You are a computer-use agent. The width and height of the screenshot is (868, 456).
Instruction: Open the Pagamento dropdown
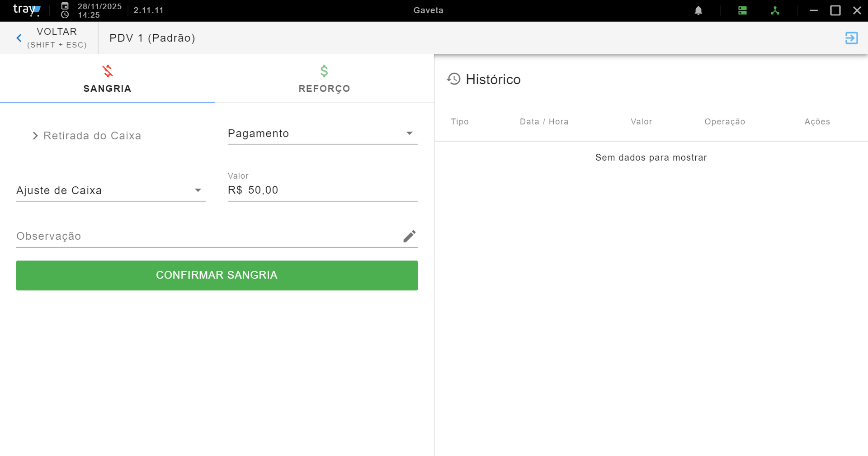coord(323,133)
